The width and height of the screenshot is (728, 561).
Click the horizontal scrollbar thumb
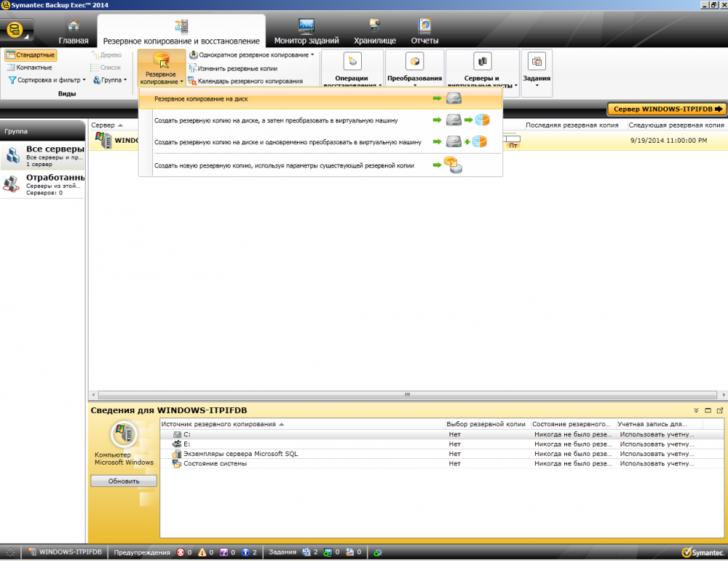click(x=408, y=395)
